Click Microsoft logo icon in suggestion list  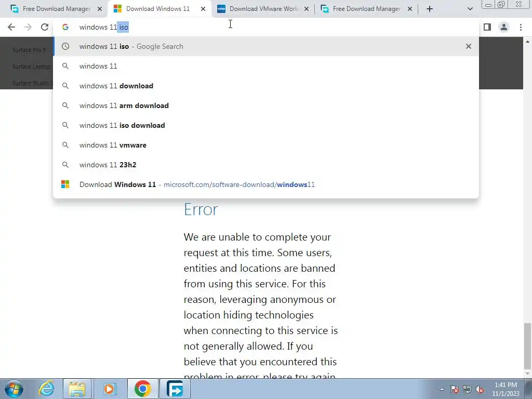click(x=65, y=184)
